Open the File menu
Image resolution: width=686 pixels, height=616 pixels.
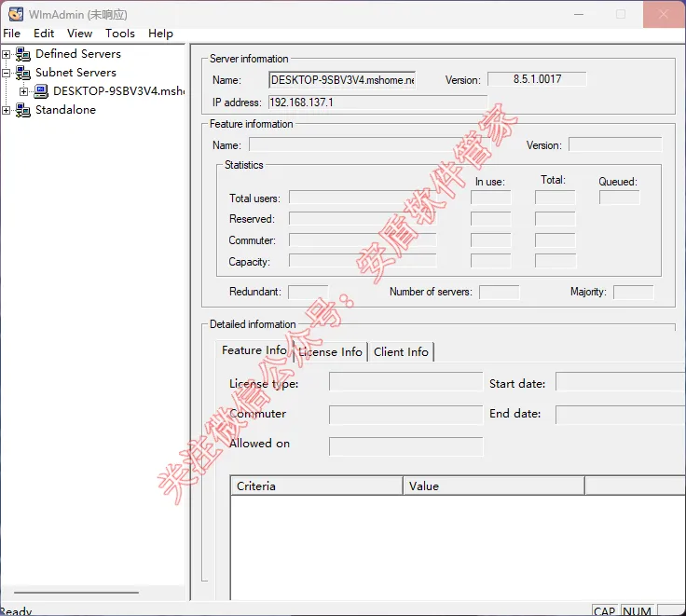[11, 34]
